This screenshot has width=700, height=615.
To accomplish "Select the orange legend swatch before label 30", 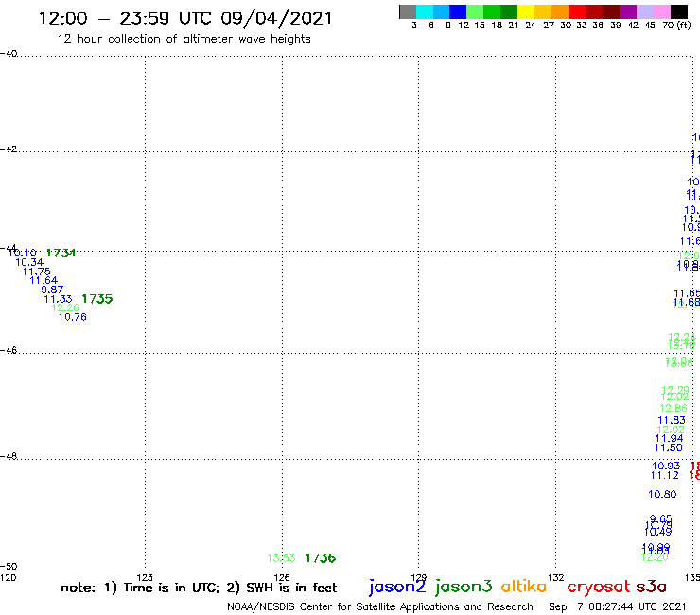I will [x=560, y=11].
